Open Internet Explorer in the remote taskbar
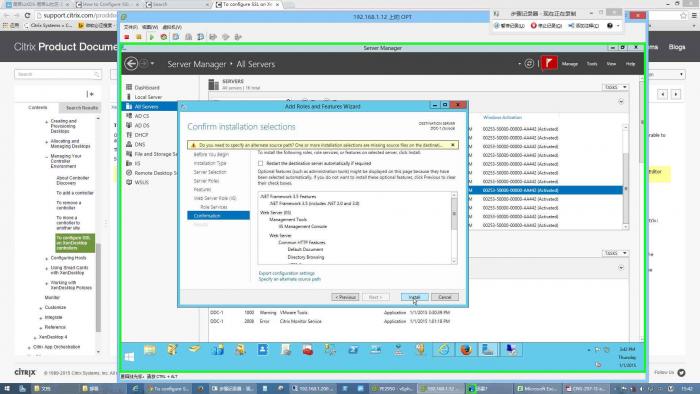The height and width of the screenshot is (394, 700). click(x=443, y=350)
